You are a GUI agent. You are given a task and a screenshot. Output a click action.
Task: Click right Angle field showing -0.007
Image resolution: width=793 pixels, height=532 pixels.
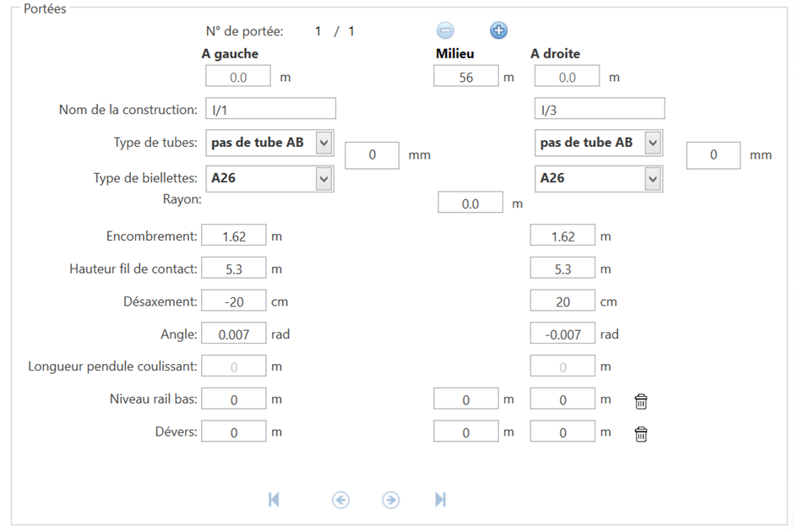pos(562,334)
